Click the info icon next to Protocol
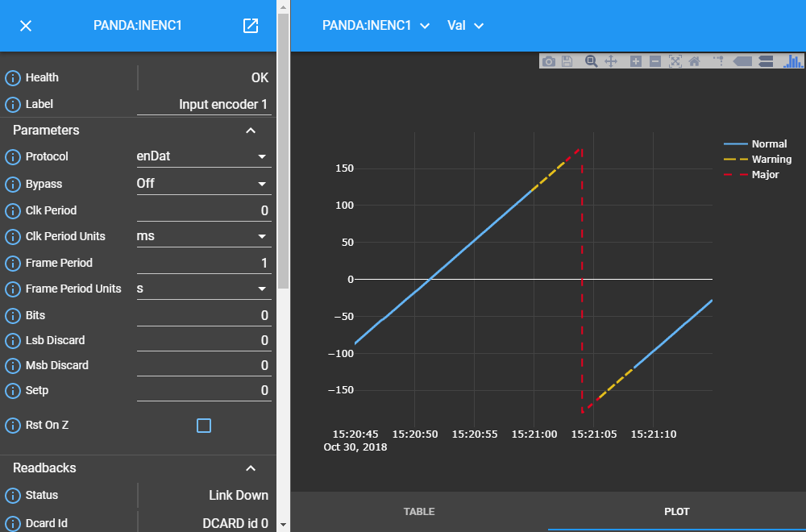The width and height of the screenshot is (806, 532). point(13,157)
